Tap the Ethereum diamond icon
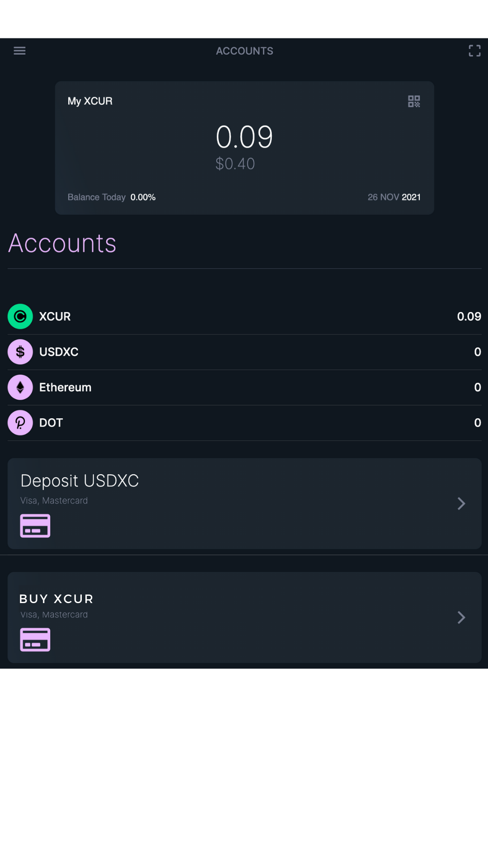This screenshot has height=868, width=488. [x=20, y=387]
